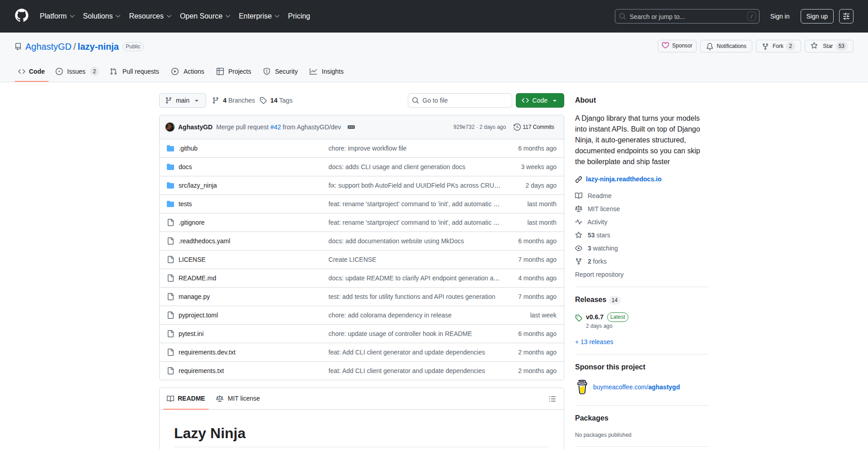868x449 pixels.
Task: Open the pyproject.toml file
Action: (198, 315)
